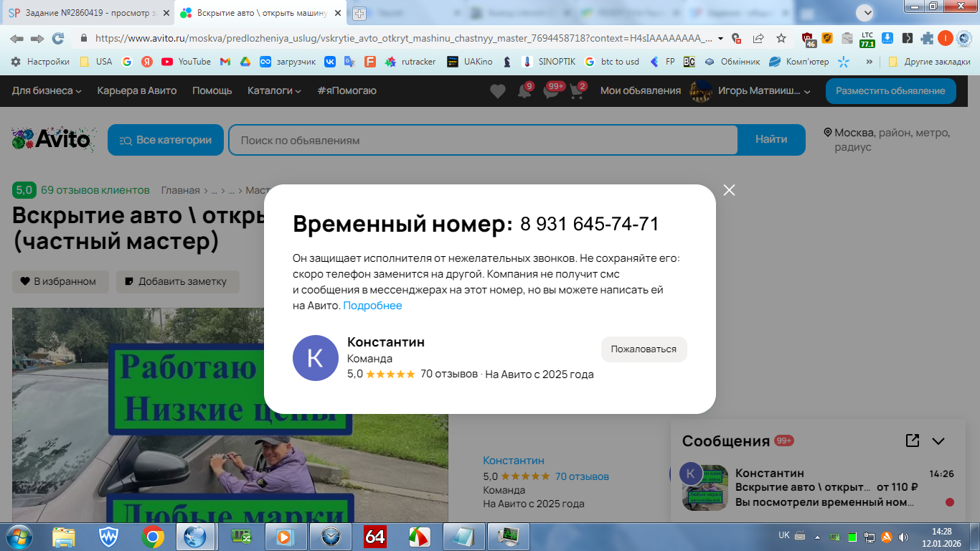Open the Другие закладки folder

pyautogui.click(x=929, y=62)
